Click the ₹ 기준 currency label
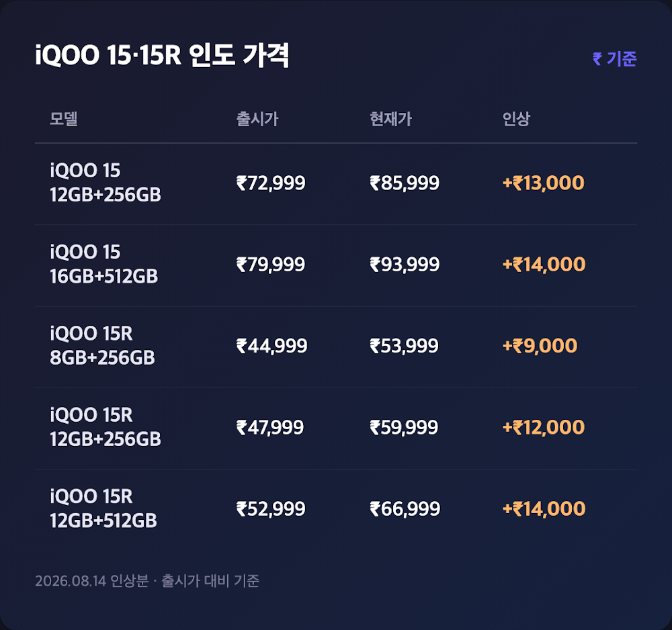672x630 pixels. coord(615,58)
